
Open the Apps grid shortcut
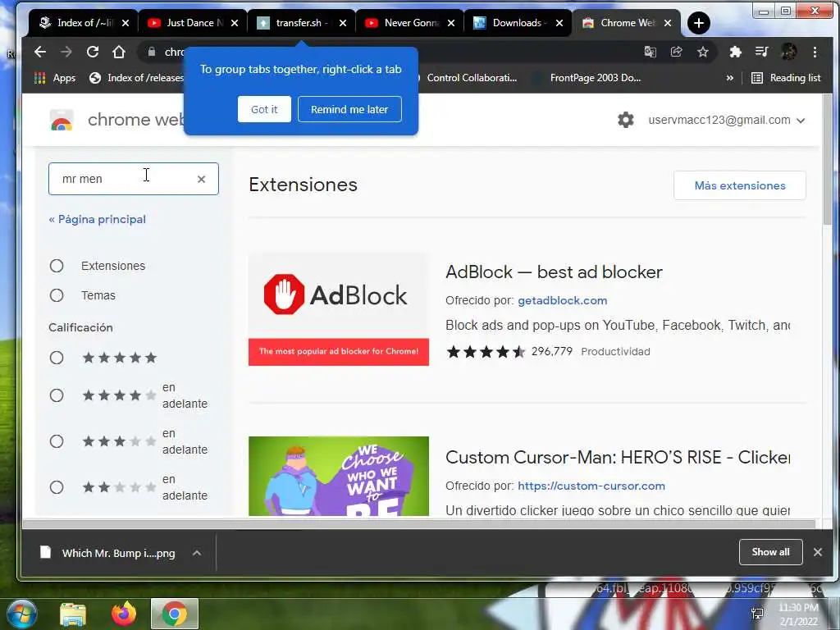[55, 78]
